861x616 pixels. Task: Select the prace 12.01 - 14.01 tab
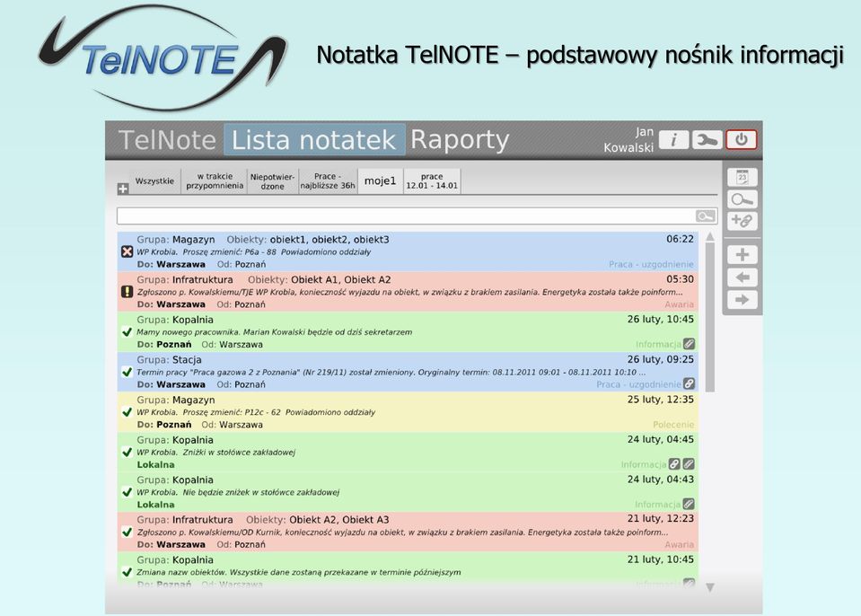coord(432,181)
